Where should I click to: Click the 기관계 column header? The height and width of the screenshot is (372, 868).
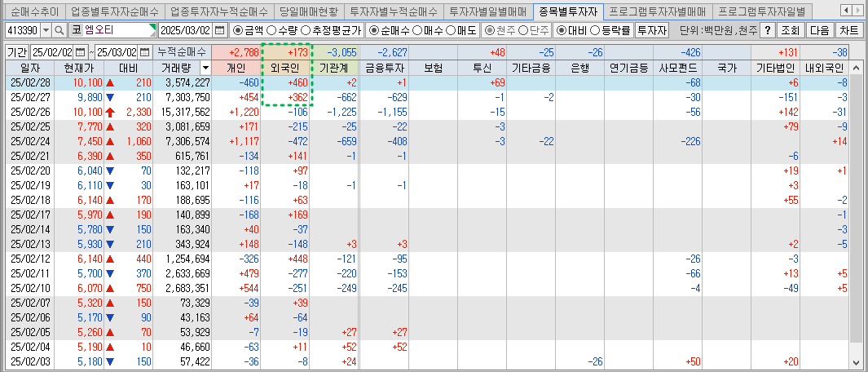click(334, 69)
